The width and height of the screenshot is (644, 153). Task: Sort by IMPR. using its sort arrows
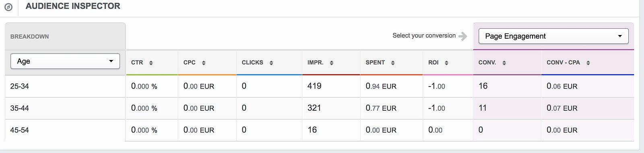(332, 63)
